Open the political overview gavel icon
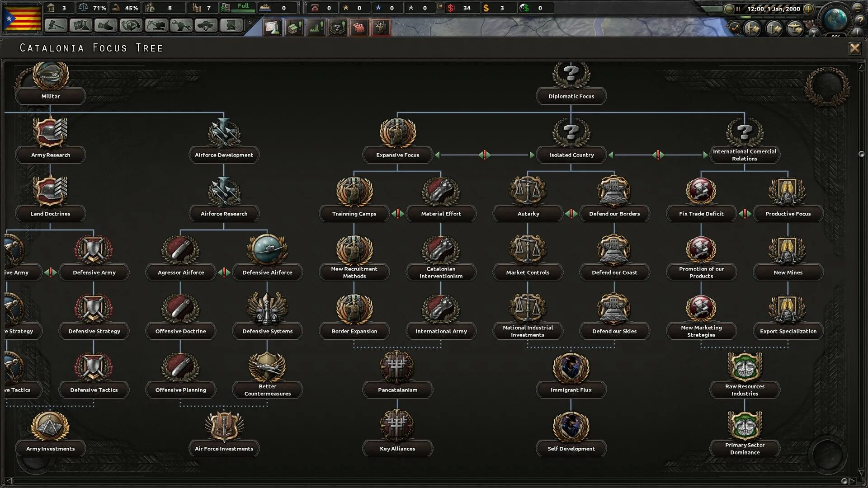This screenshot has height=488, width=868. pyautogui.click(x=56, y=26)
